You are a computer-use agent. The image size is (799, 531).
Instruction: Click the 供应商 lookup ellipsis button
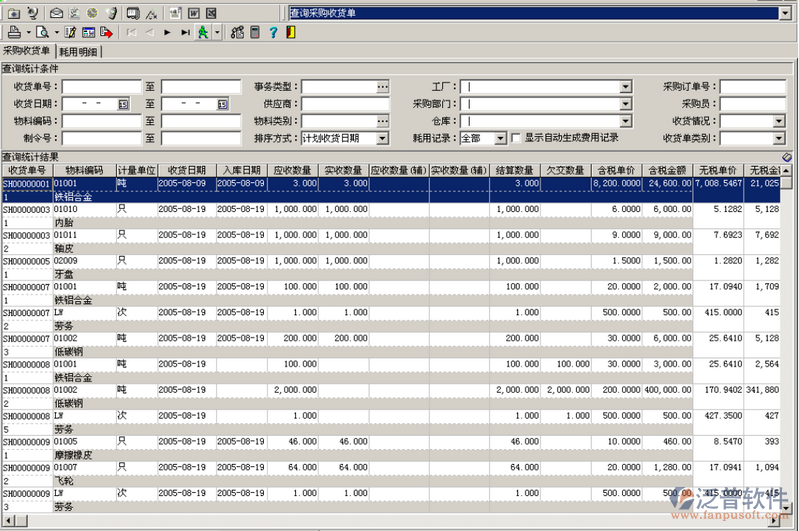pos(381,104)
